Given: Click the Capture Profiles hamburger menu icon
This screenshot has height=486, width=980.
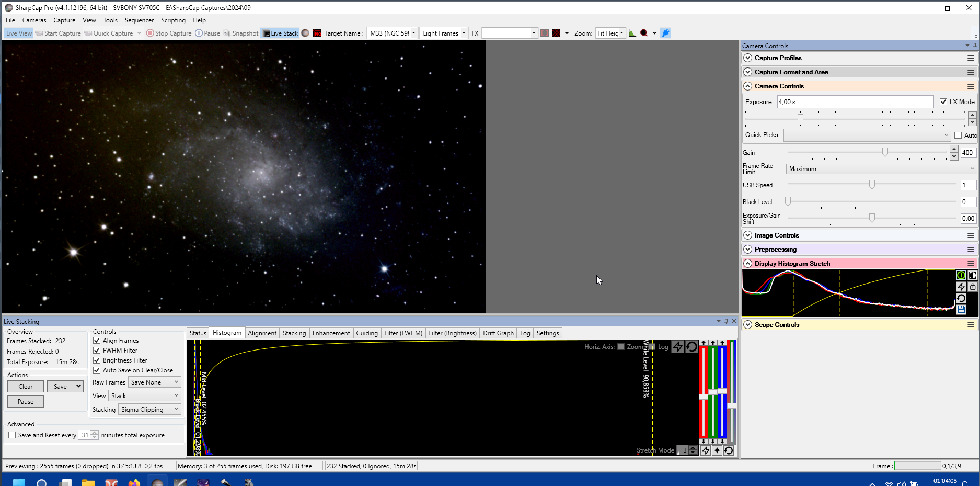Looking at the screenshot, I should pyautogui.click(x=971, y=58).
